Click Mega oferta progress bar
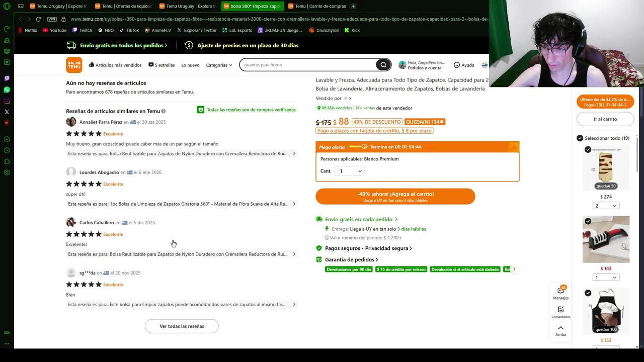This screenshot has width=644, height=362. click(x=358, y=147)
